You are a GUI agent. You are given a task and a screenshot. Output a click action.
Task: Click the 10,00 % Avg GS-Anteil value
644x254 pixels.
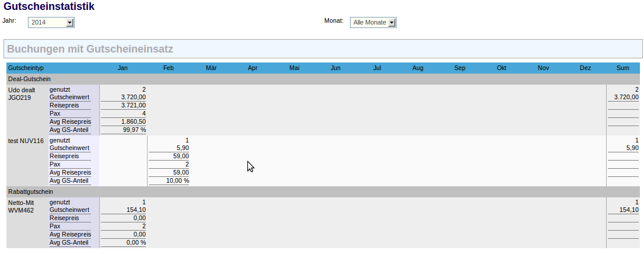tap(178, 181)
